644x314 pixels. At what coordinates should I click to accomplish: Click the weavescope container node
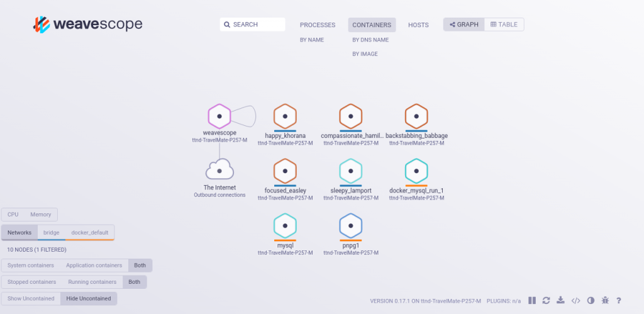click(x=219, y=116)
